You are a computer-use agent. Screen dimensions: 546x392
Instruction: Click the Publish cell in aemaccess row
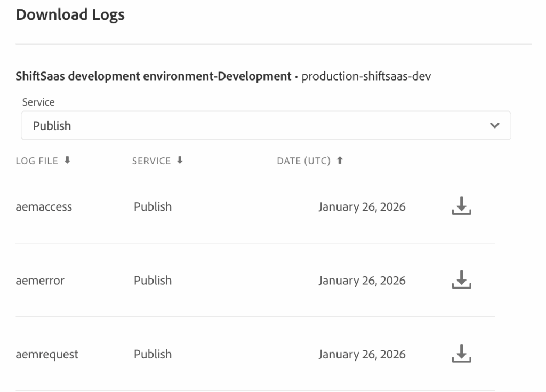coord(152,207)
